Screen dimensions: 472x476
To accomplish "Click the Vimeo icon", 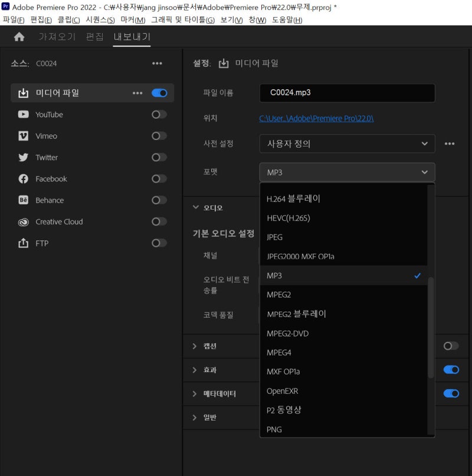I will pos(24,136).
